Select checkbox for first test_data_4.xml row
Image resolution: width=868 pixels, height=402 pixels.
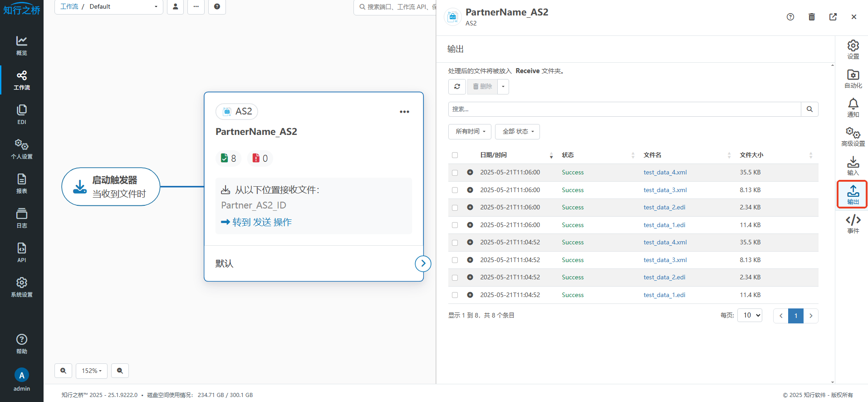click(455, 173)
